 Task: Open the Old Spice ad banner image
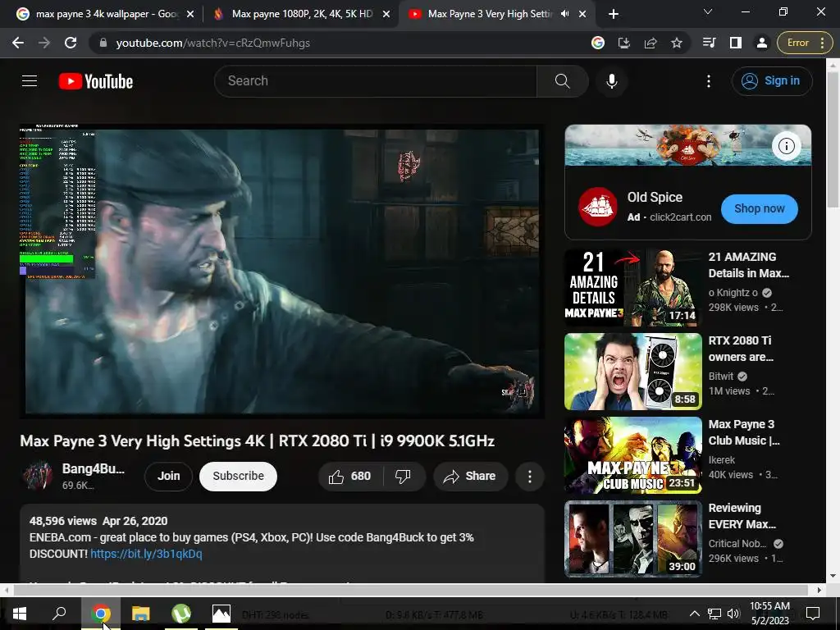[x=688, y=145]
